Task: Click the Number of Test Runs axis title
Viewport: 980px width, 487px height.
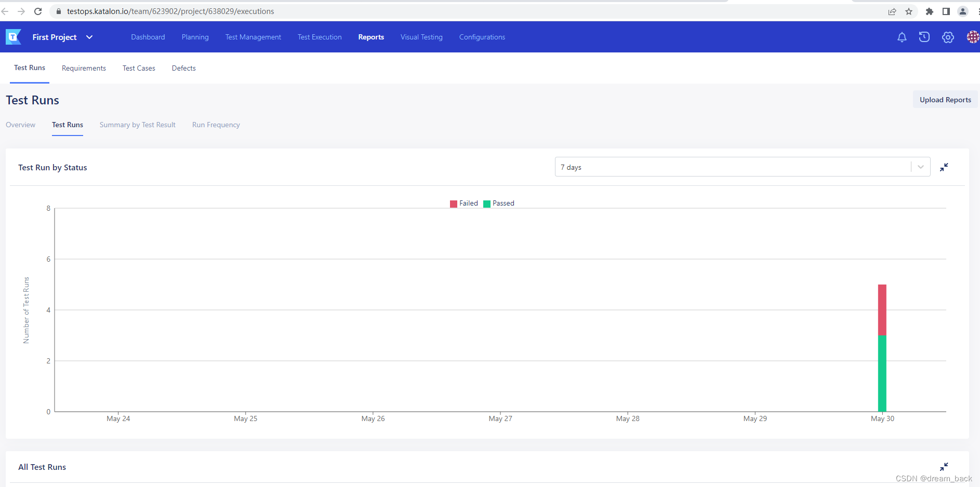Action: click(27, 310)
